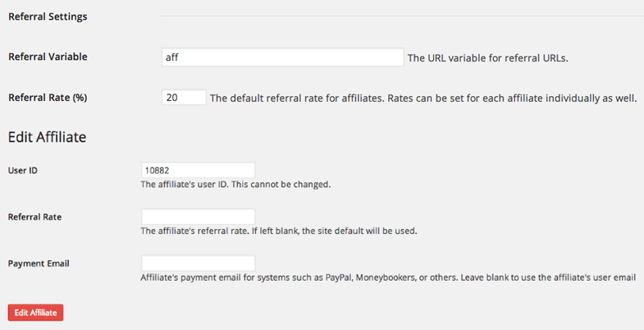Focus the Referral Rate (%) field showing 20
The height and width of the screenshot is (330, 644).
click(184, 98)
